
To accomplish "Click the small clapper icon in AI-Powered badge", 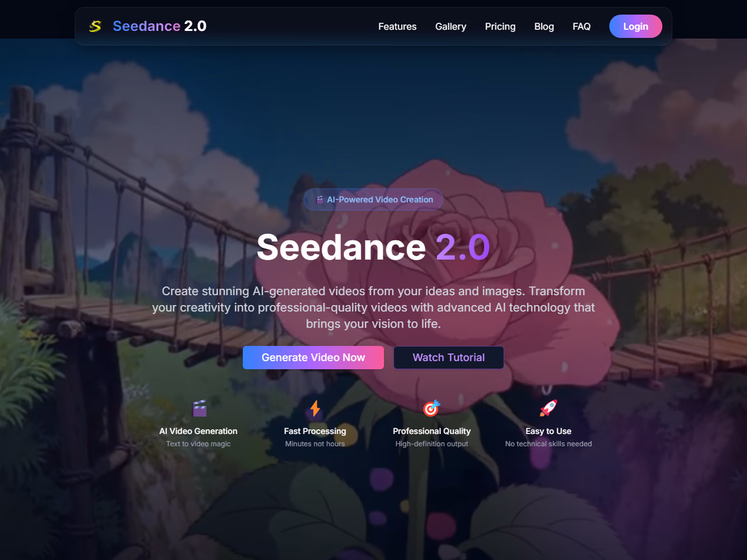I will 320,199.
